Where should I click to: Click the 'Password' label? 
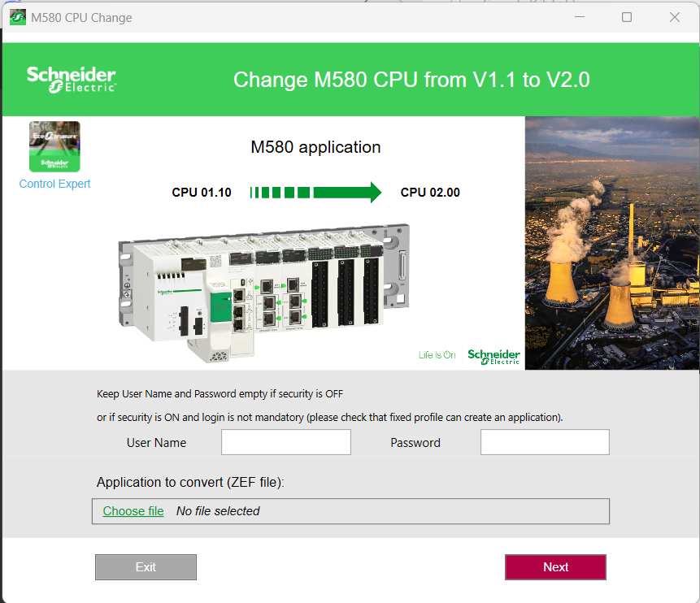(415, 443)
